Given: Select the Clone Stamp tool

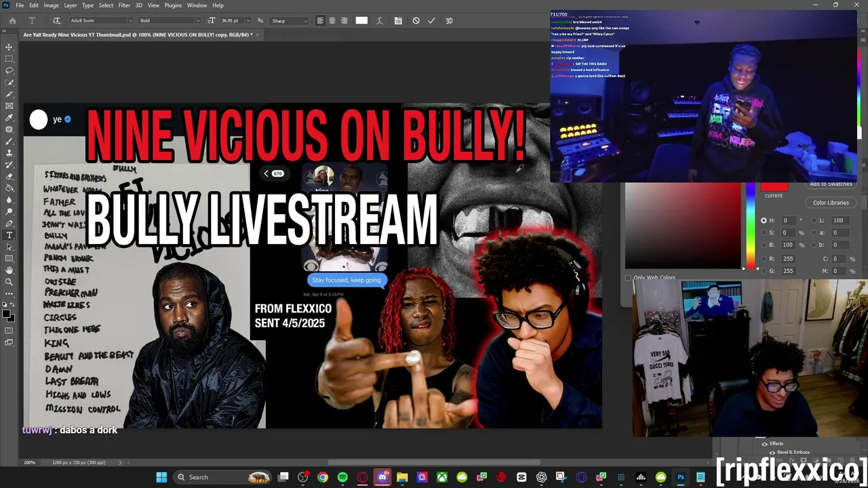Looking at the screenshot, I should click(x=9, y=152).
